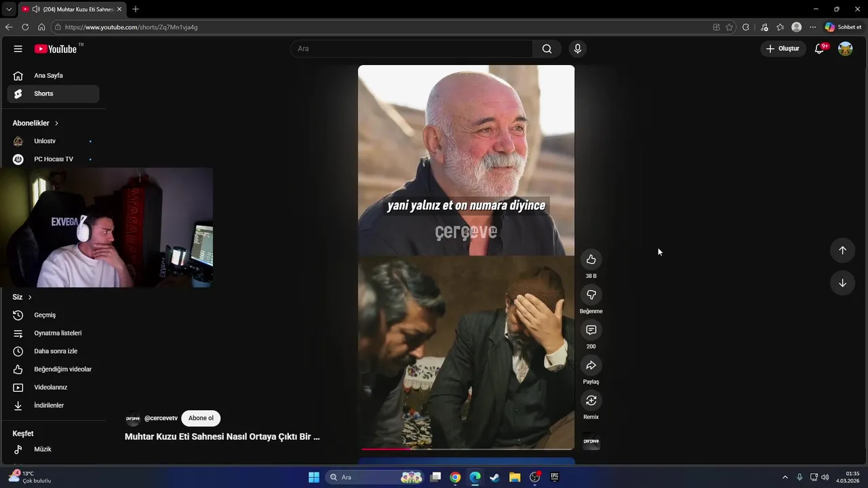The image size is (868, 488).
Task: Open Steam from the taskbar
Action: 494,477
